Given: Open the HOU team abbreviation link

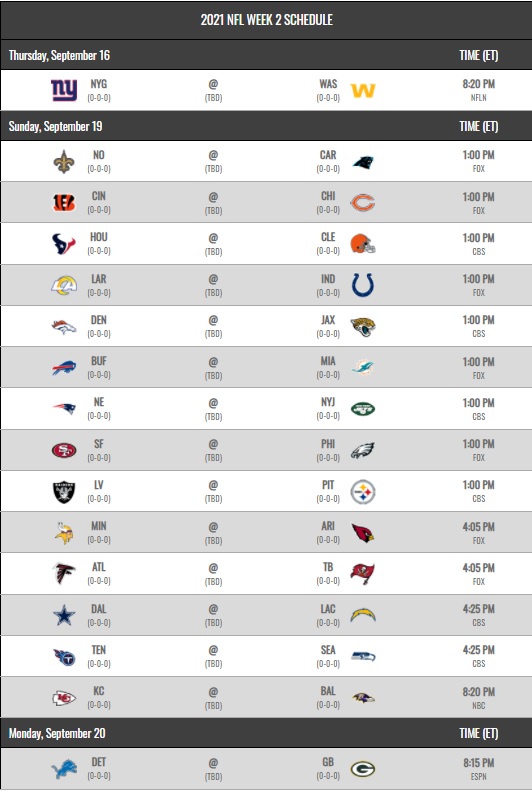Looking at the screenshot, I should (99, 237).
